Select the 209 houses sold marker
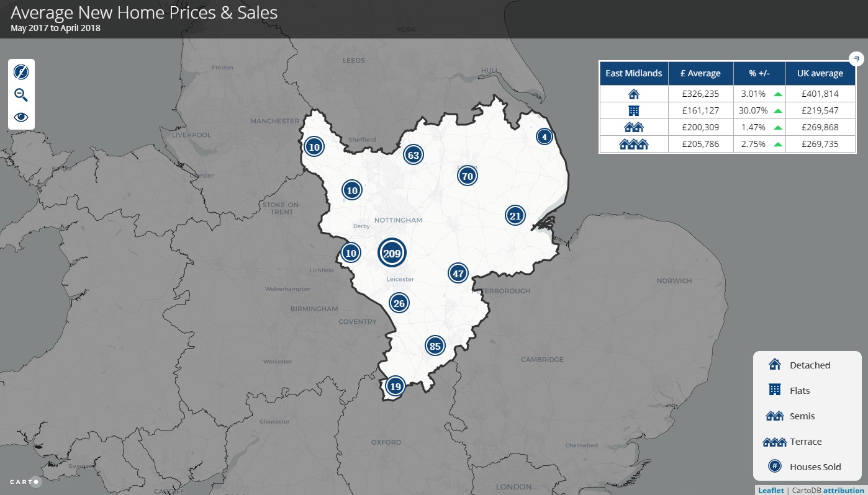The image size is (868, 495). point(392,253)
